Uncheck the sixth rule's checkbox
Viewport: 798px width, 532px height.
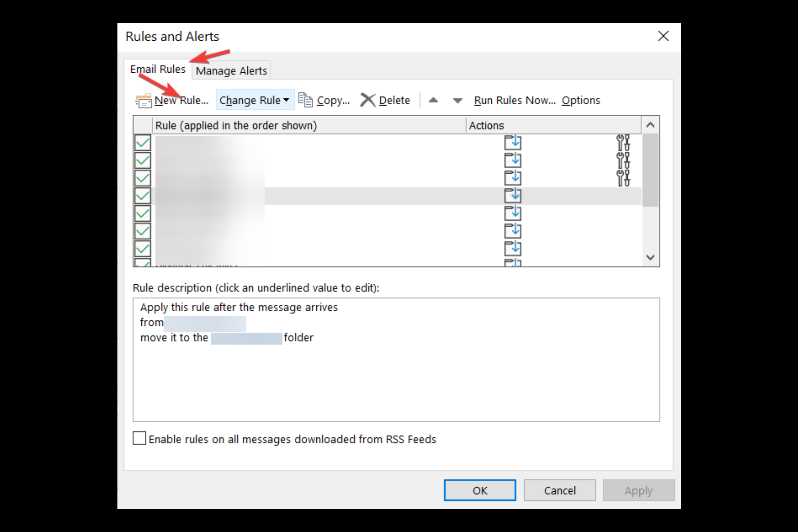(x=143, y=231)
